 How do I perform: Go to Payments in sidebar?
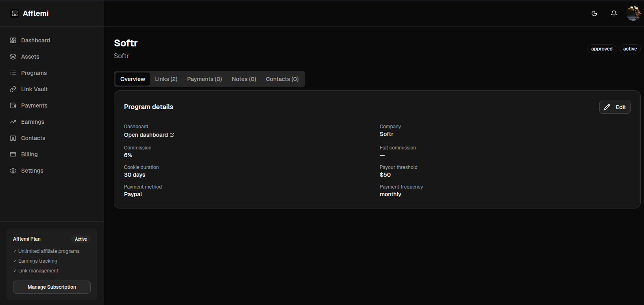[x=52, y=105]
